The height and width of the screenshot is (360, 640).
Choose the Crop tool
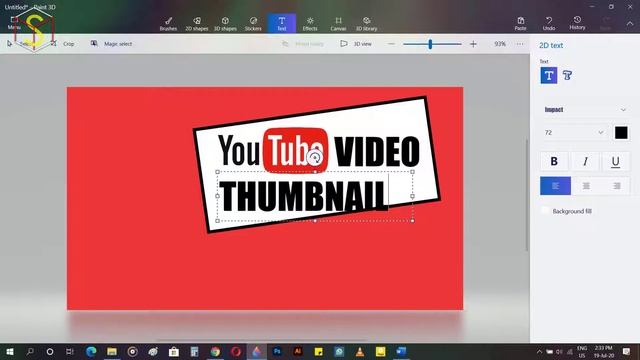tap(62, 44)
